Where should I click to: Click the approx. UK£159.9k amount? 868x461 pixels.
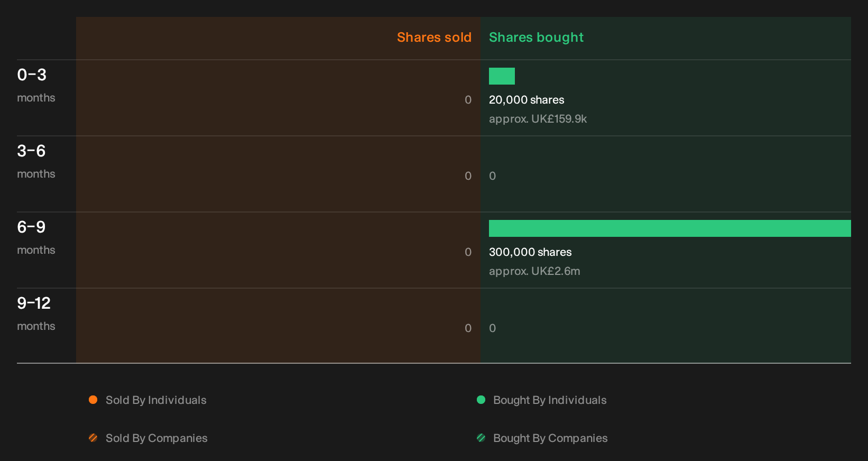[538, 119]
